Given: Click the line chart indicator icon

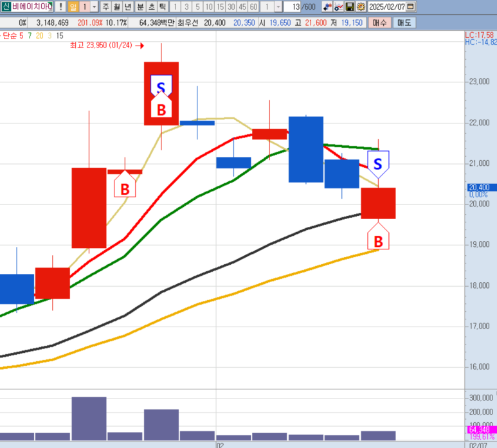Looking at the screenshot, I should pos(338,6).
